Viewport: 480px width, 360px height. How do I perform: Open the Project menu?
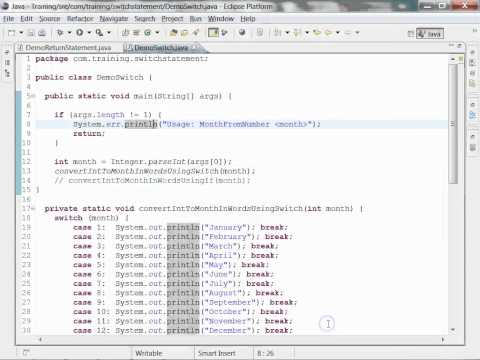click(x=172, y=19)
